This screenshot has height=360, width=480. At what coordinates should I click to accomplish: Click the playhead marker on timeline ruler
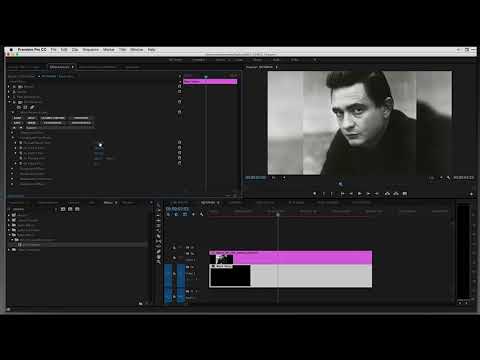278,215
